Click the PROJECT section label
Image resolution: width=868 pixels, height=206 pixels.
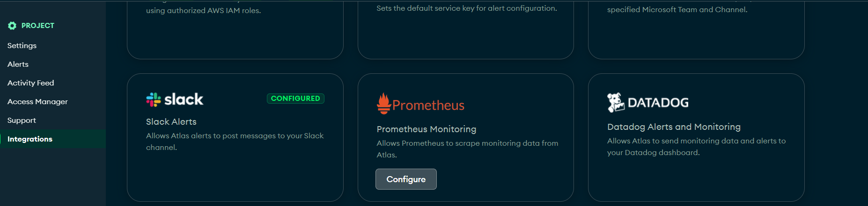pos(38,26)
